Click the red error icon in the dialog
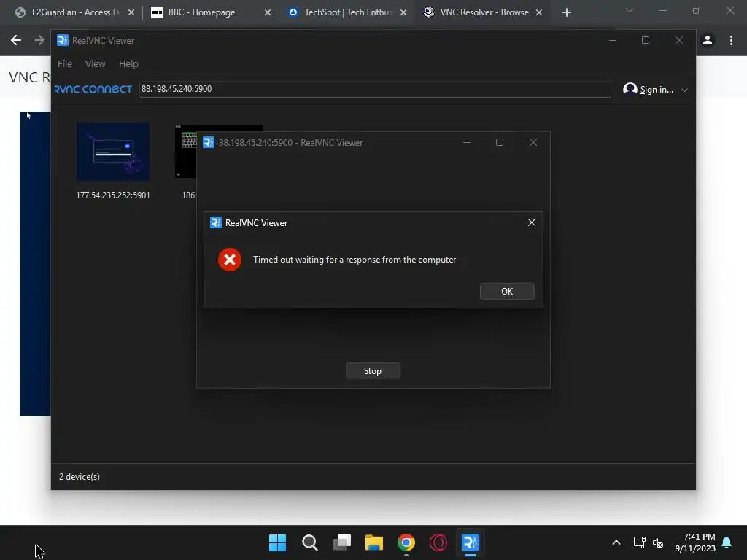 click(230, 260)
